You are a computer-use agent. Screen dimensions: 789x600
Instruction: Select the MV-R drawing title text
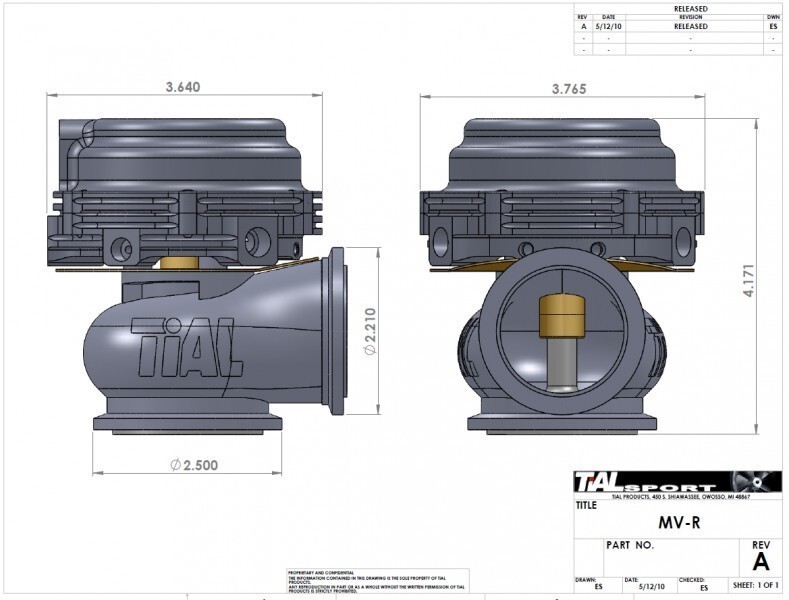[679, 522]
